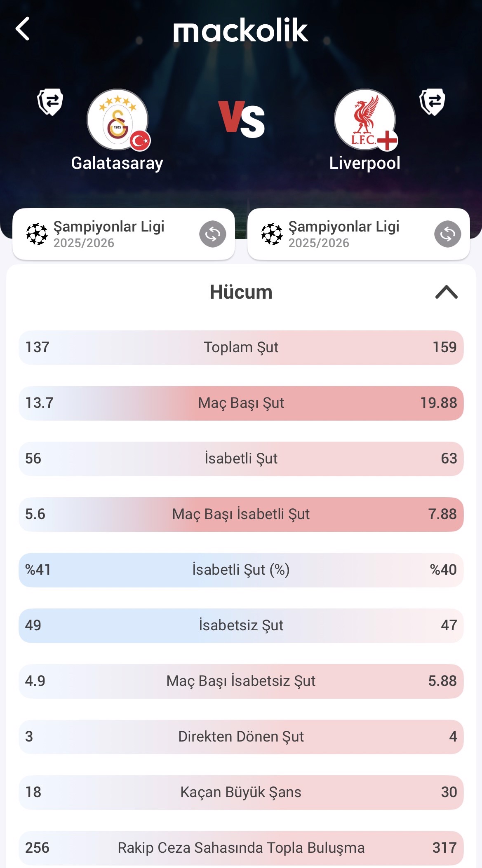
Task: Open Galatasaray's Şampiyonlar Ligi season selector
Action: 109,234
